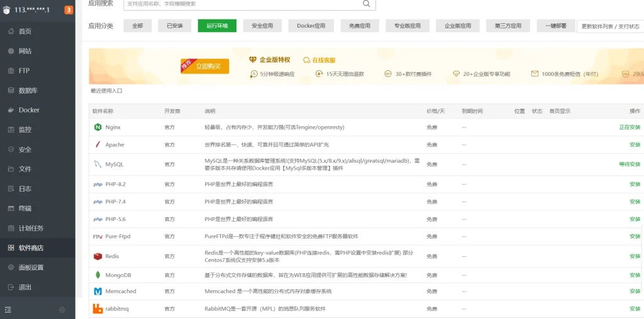644x319 pixels.
Task: Select the 专业版应用 category tab
Action: 408,25
